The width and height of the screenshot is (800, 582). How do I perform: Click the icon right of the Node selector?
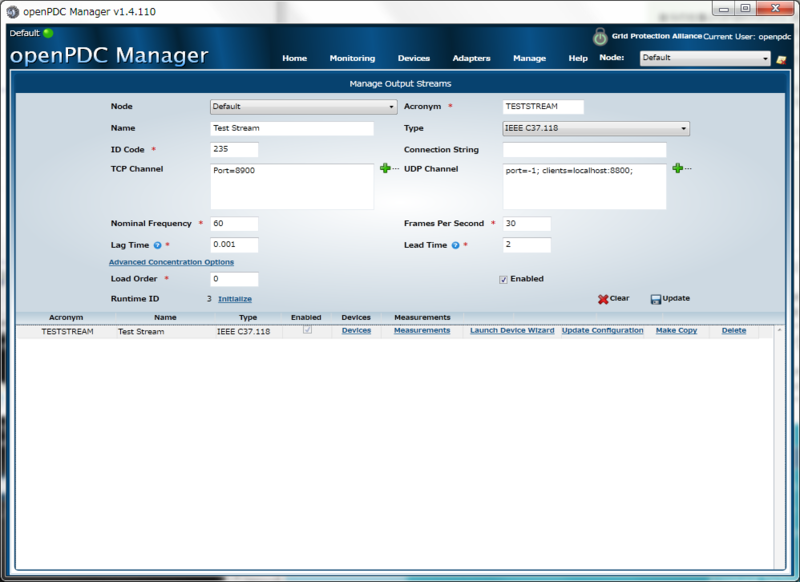coord(781,60)
